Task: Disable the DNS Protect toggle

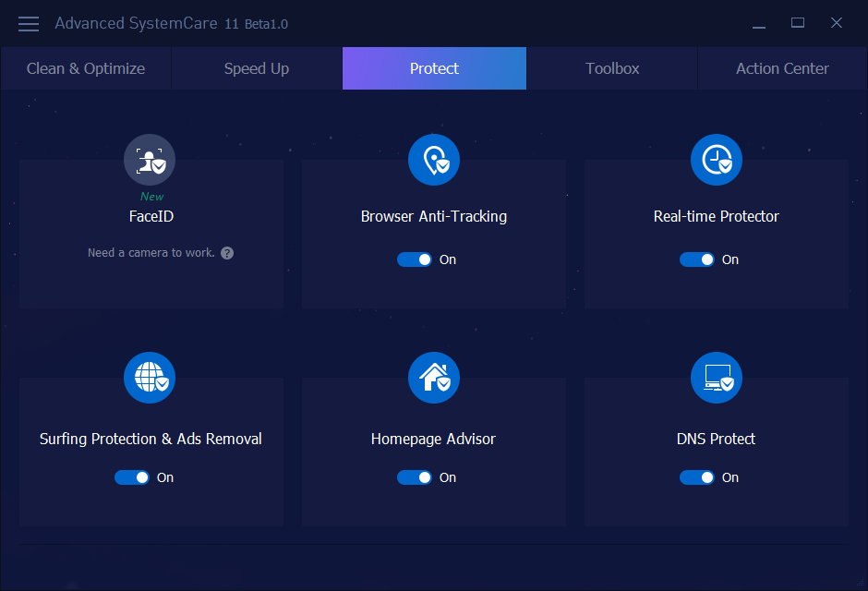Action: point(697,477)
